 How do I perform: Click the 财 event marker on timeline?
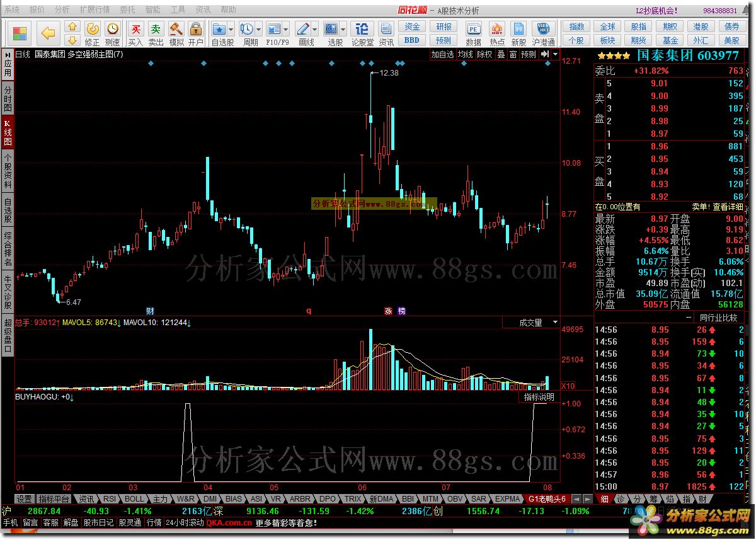(x=150, y=311)
